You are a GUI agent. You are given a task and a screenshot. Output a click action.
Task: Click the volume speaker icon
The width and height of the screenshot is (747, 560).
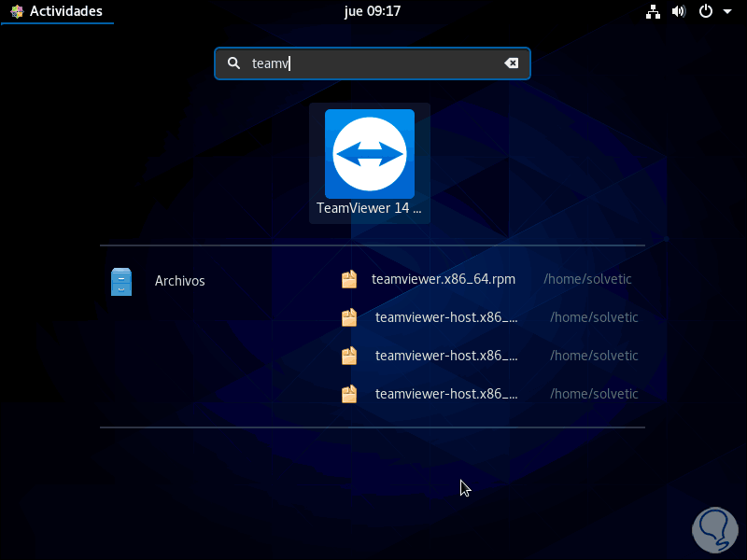tap(679, 11)
